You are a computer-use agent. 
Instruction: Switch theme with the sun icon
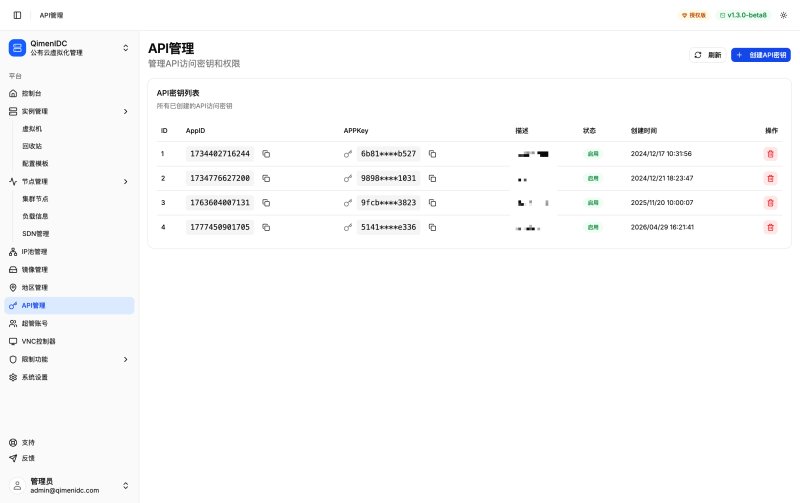784,15
